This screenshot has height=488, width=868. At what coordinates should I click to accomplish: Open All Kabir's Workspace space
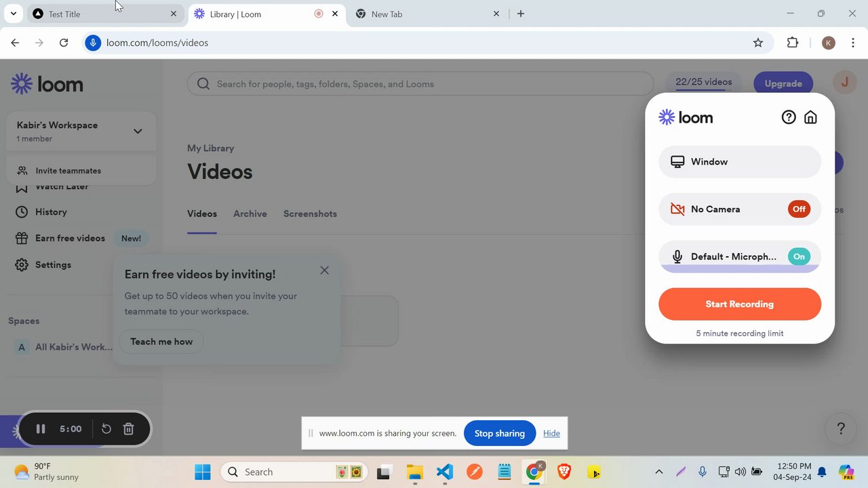pos(64,347)
